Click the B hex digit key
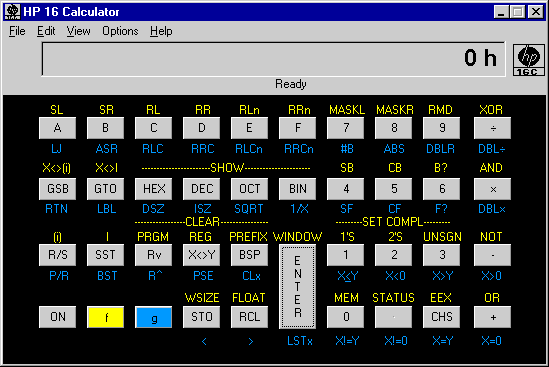The image size is (549, 367). pos(105,128)
